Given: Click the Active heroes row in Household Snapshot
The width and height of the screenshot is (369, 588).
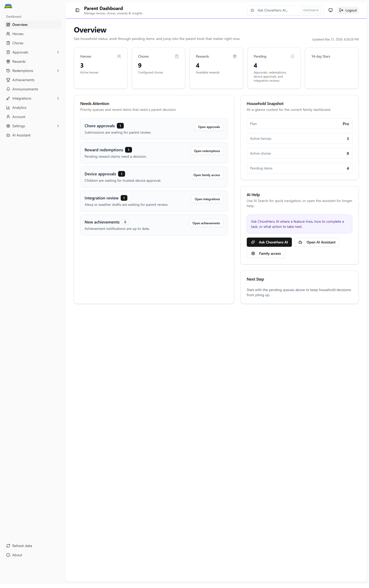Looking at the screenshot, I should 300,138.
